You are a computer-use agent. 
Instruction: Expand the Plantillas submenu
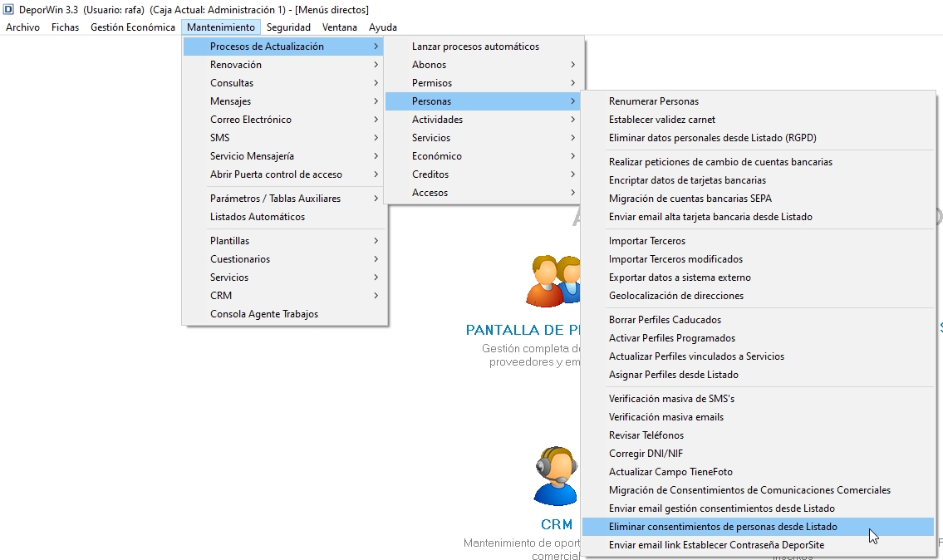285,241
